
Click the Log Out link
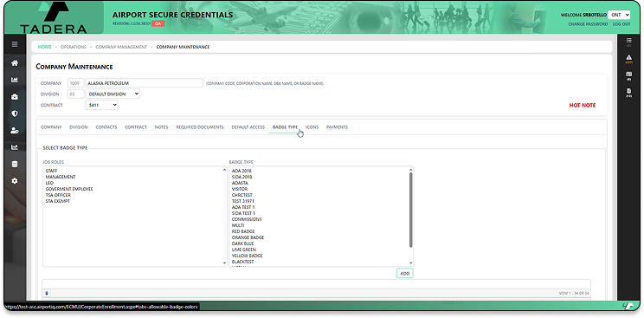pyautogui.click(x=621, y=24)
